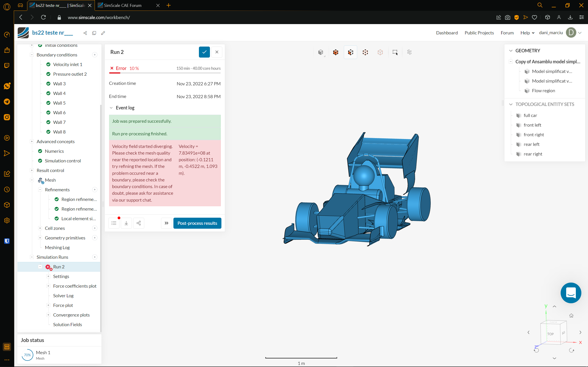Activate the wireframe cube view icon

365,52
